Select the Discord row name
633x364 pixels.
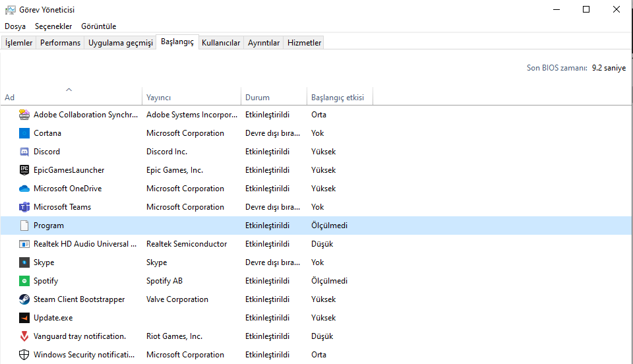click(46, 152)
